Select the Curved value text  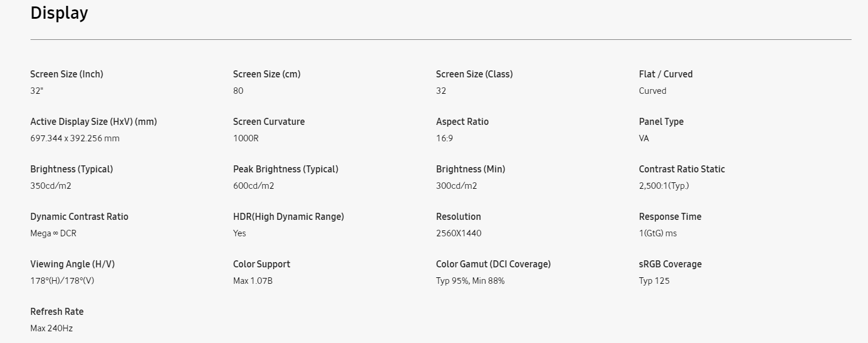coord(653,90)
